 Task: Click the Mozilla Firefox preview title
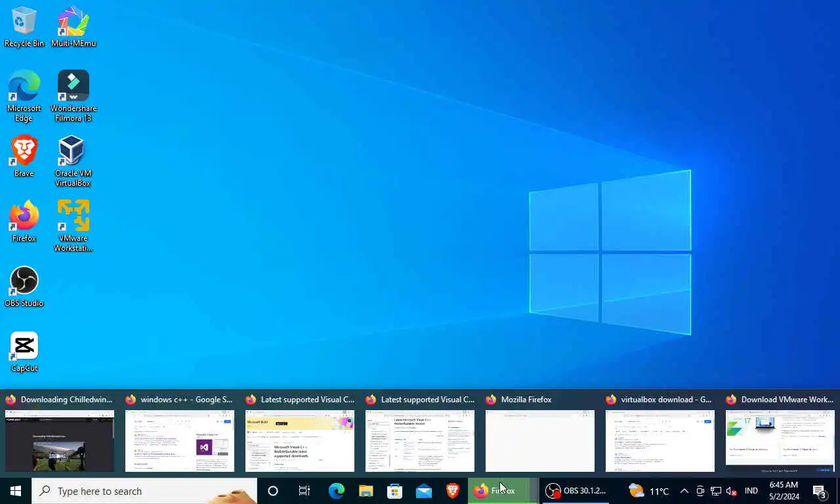pos(526,399)
